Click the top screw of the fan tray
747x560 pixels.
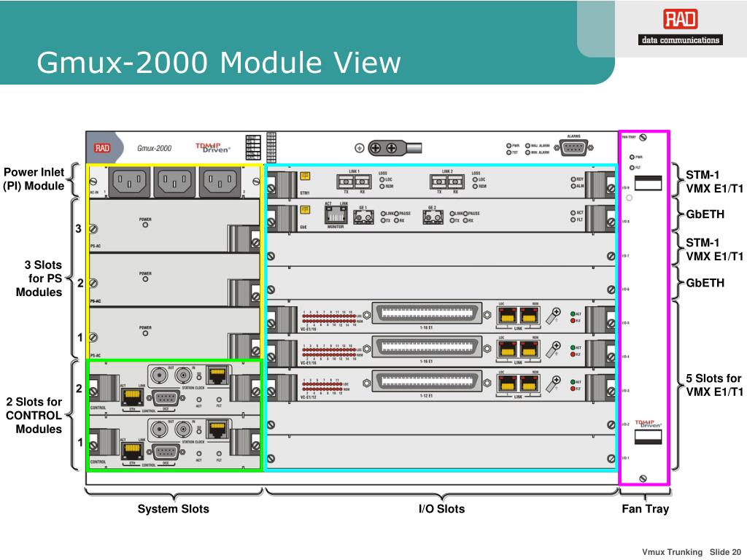pyautogui.click(x=643, y=138)
